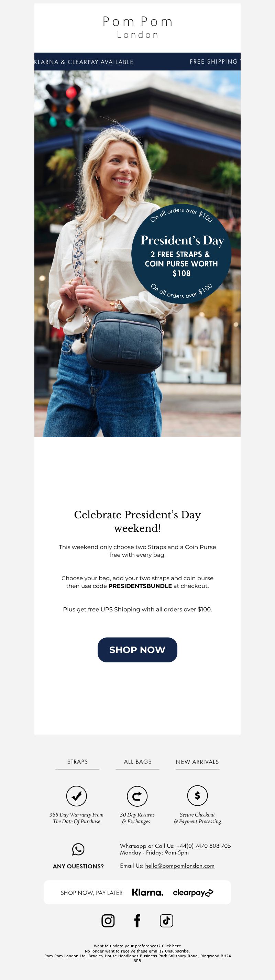Click the 365 Day Warranty checkmark icon
Image resolution: width=275 pixels, height=980 pixels.
(76, 795)
